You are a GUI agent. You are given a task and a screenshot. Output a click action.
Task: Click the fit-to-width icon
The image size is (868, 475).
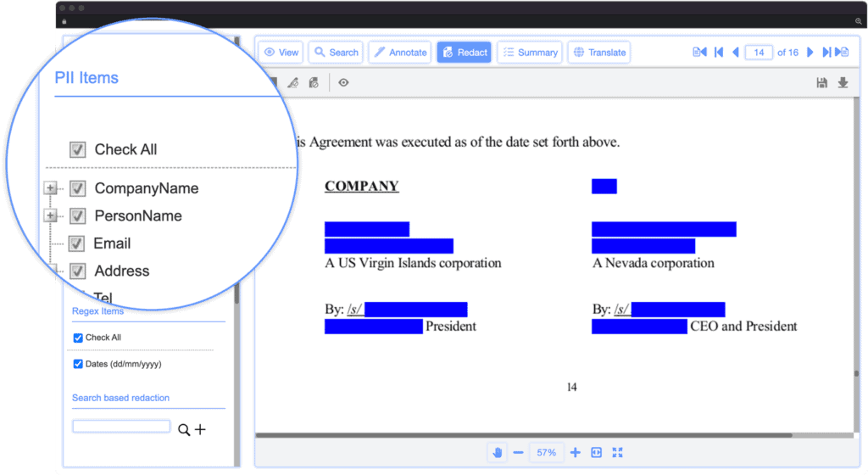pos(596,453)
